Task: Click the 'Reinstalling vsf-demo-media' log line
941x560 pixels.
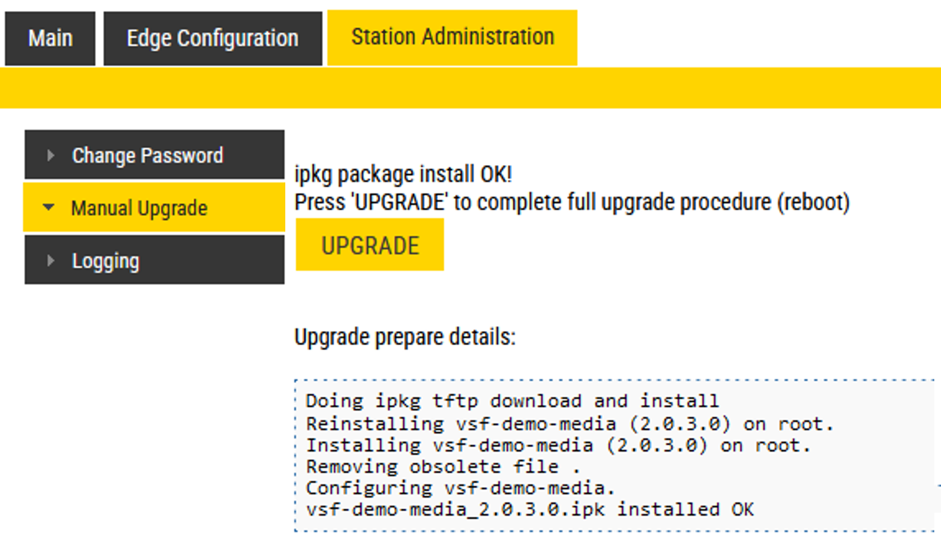Action: tap(569, 424)
